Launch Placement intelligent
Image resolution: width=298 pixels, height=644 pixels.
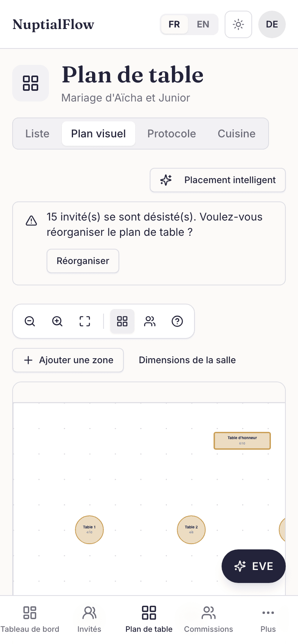coord(218,180)
